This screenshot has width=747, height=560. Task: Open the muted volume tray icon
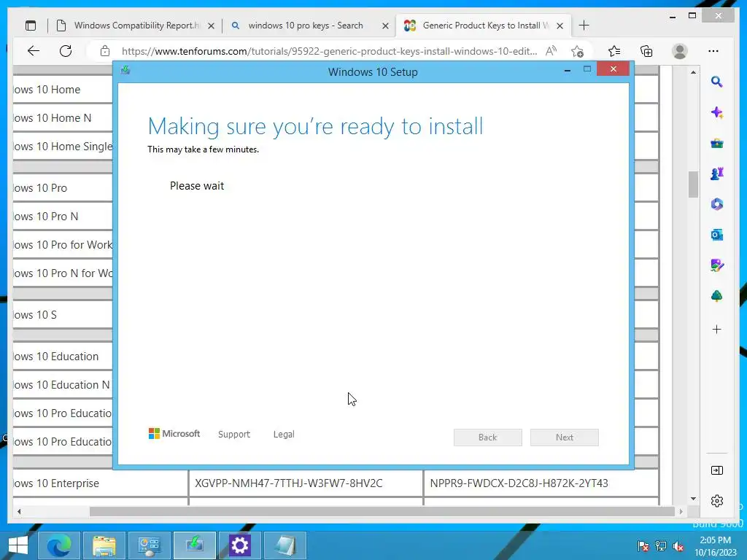[x=678, y=546]
